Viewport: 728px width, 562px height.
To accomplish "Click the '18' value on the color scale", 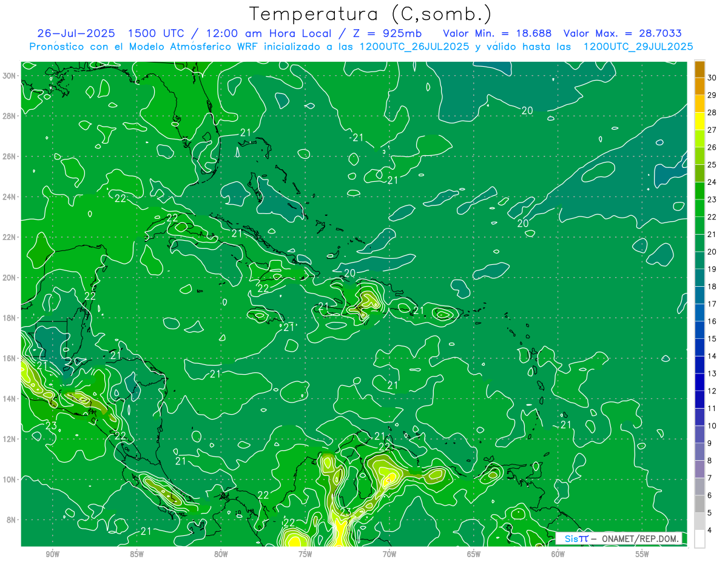I will [712, 287].
